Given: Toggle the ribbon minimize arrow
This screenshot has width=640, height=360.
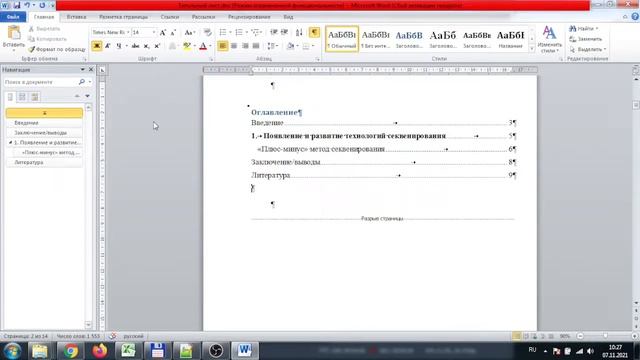Looking at the screenshot, I should (x=625, y=17).
